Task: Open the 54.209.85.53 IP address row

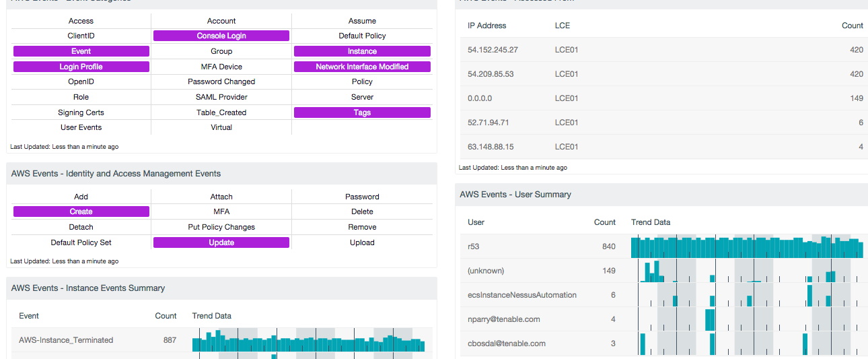Action: (x=491, y=74)
